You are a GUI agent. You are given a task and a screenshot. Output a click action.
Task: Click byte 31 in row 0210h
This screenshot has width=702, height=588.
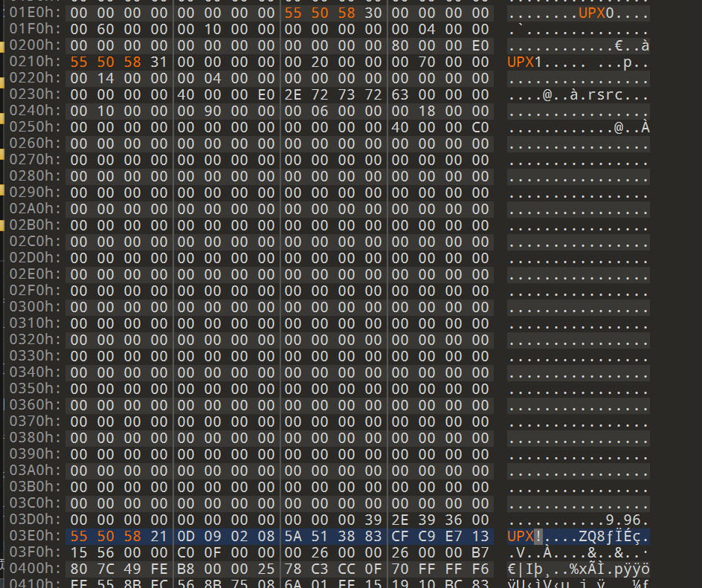[159, 62]
